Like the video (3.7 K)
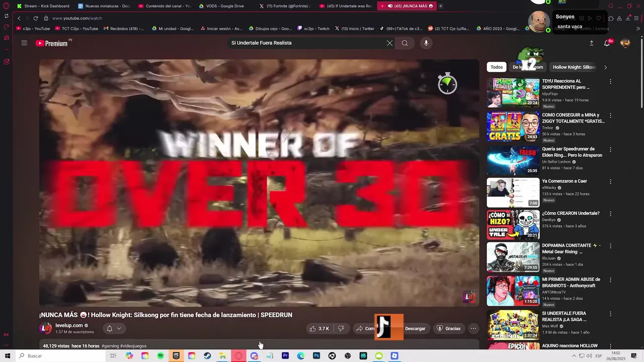This screenshot has width=644, height=362. 319,328
